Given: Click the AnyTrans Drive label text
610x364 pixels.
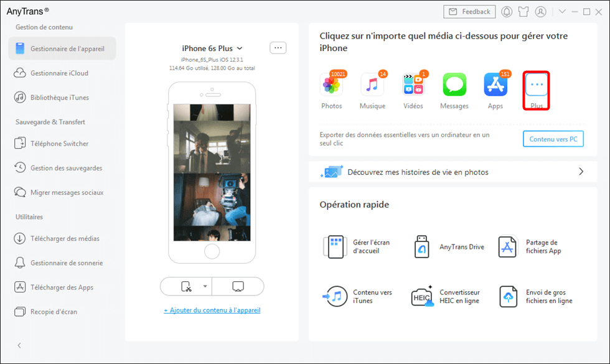Looking at the screenshot, I should [462, 247].
